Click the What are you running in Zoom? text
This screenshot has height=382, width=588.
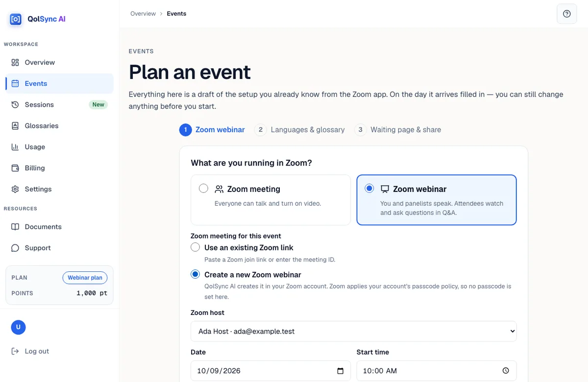[x=251, y=163]
